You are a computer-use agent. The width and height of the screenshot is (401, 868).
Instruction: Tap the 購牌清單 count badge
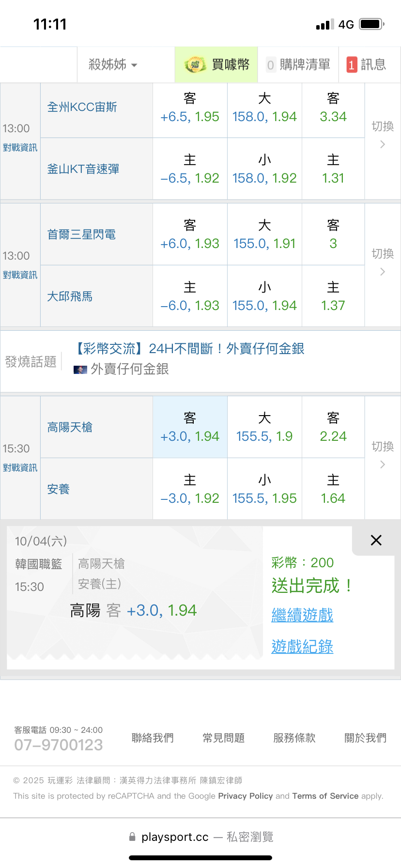[x=271, y=65]
